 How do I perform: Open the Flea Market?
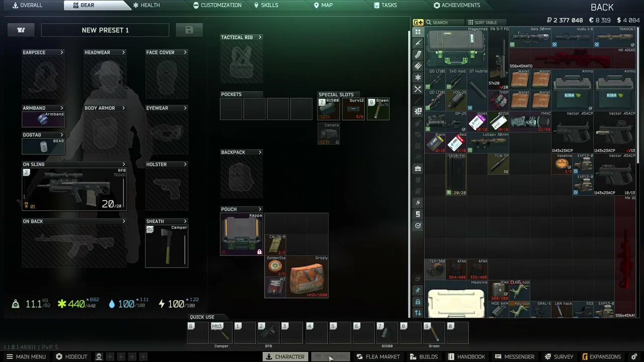pos(378,357)
